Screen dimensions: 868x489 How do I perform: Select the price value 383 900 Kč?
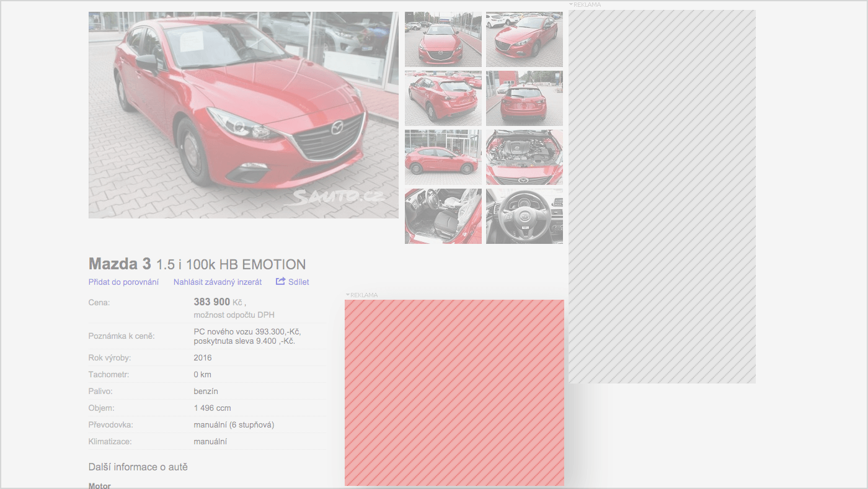click(x=218, y=302)
